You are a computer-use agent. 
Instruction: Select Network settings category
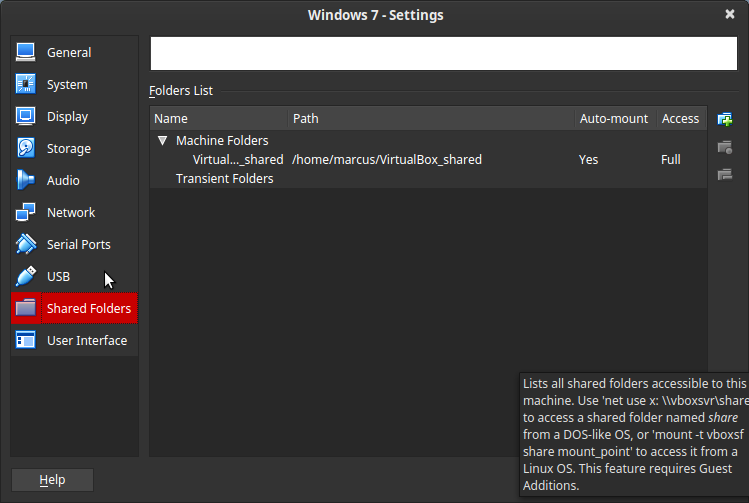tap(70, 213)
